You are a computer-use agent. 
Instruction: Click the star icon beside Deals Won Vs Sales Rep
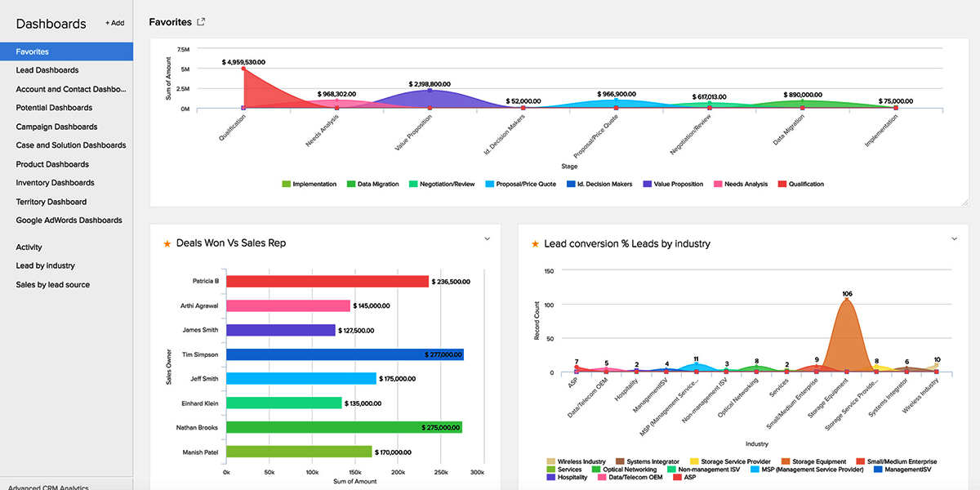coord(167,243)
